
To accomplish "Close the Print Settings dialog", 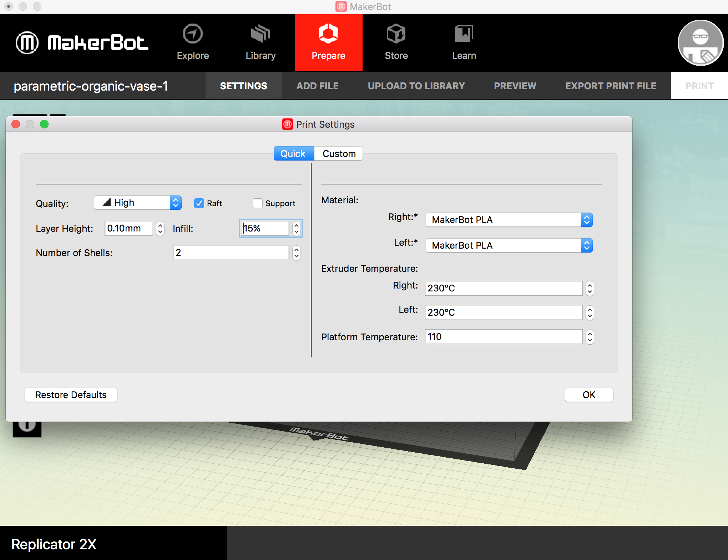I will [x=16, y=124].
